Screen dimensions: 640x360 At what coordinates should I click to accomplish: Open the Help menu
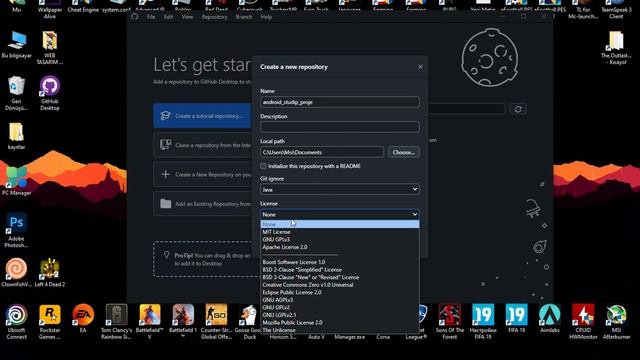click(266, 17)
